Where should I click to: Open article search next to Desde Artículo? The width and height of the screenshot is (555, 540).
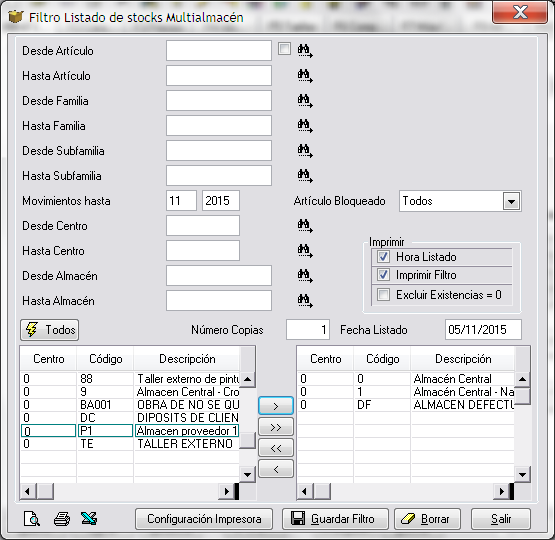[x=305, y=51]
